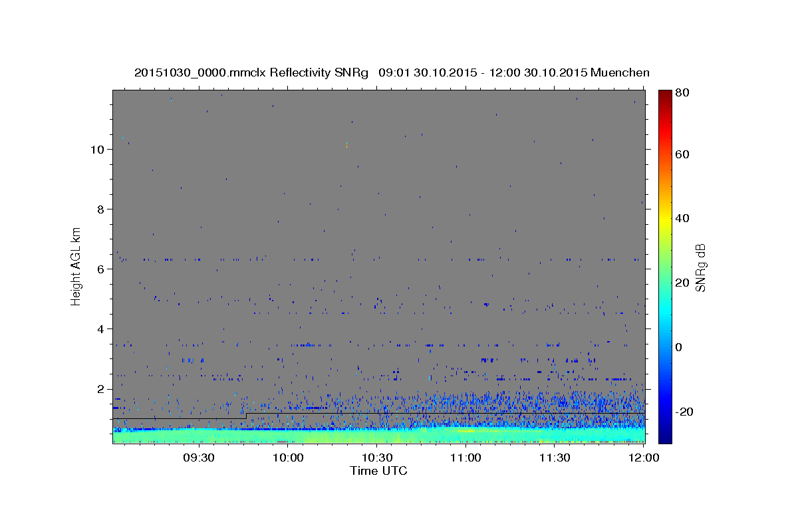
Task: Click the height tick label 10
Action: tap(97, 149)
